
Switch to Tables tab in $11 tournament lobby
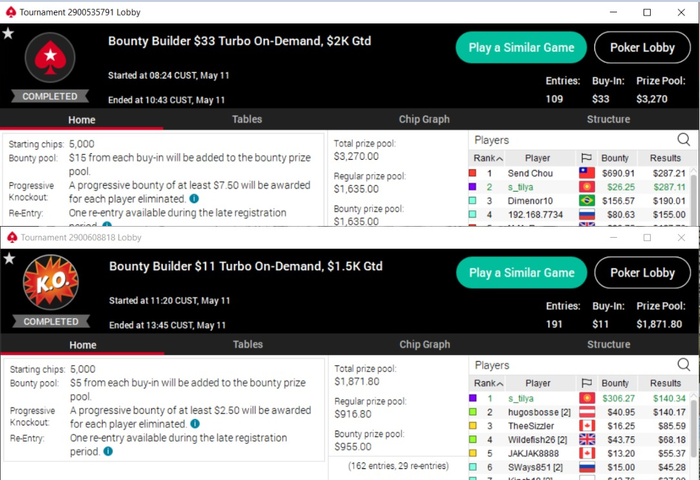[248, 344]
